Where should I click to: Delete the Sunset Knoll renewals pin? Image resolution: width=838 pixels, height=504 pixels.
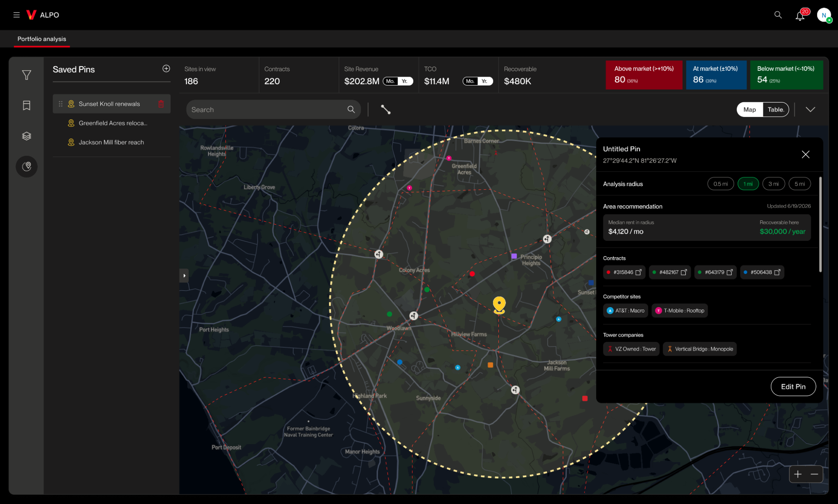[161, 104]
